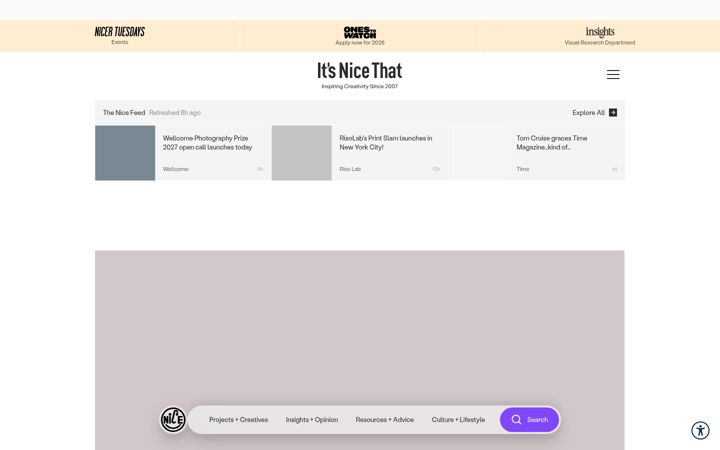Click the Riso Lab source label
Image resolution: width=720 pixels, height=450 pixels.
(350, 169)
